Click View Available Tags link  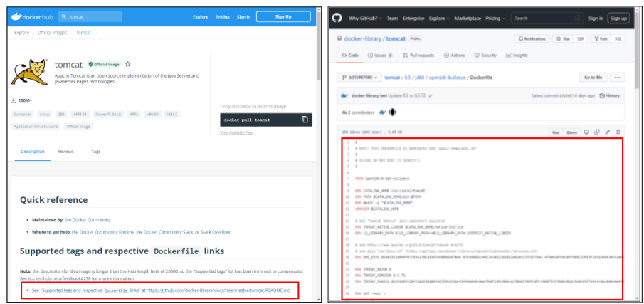236,132
